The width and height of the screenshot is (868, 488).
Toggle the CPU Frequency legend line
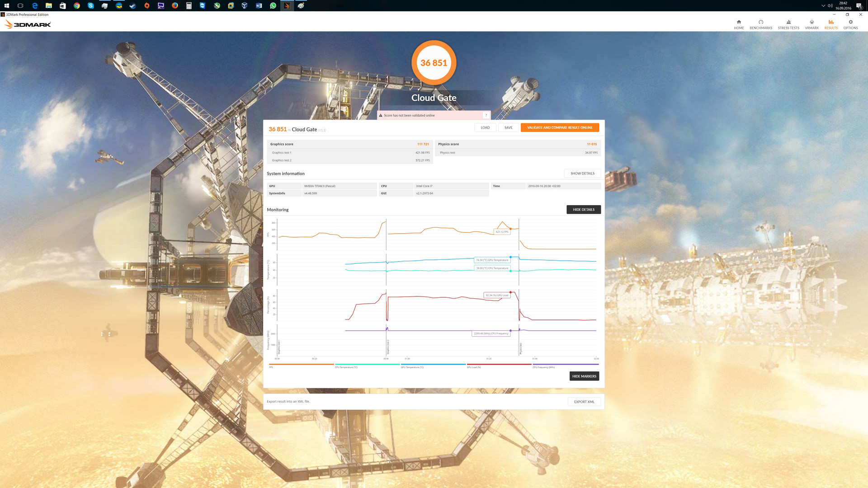(x=566, y=365)
